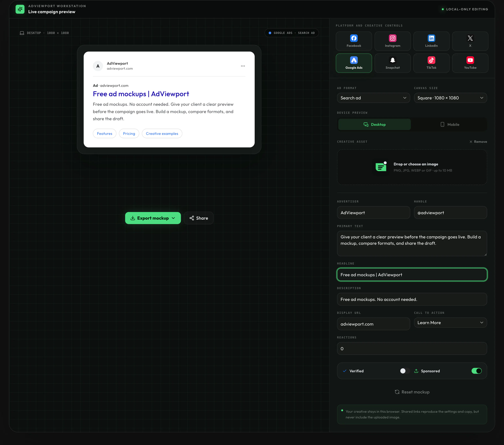Select the Google Ads platform icon

coord(354,60)
